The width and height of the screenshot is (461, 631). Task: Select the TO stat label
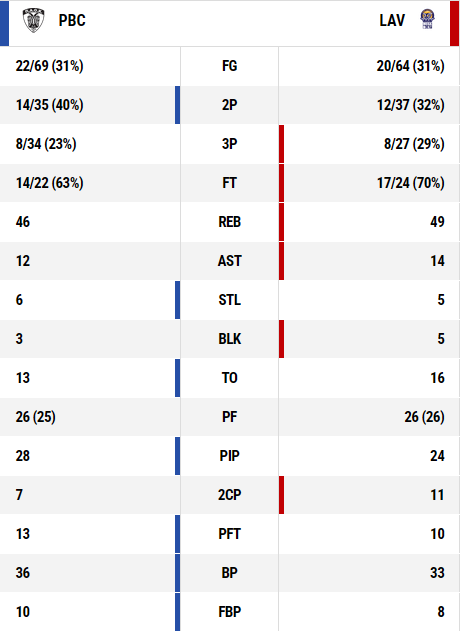[229, 378]
